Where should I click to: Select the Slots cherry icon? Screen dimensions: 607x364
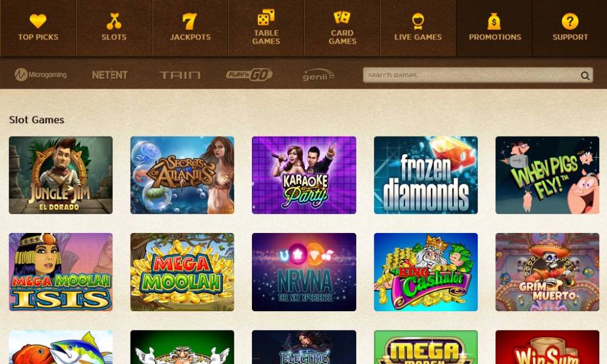(114, 21)
